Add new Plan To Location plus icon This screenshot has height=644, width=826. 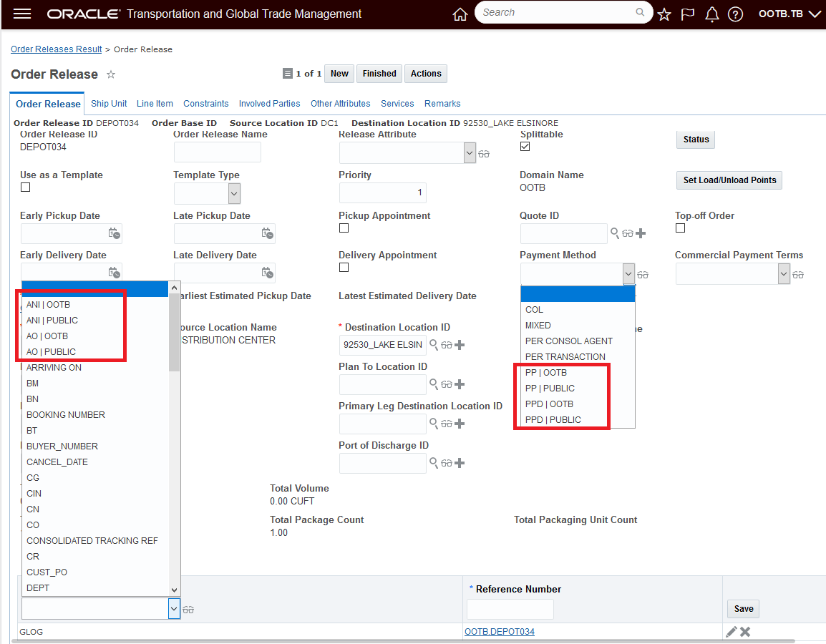[x=460, y=384]
